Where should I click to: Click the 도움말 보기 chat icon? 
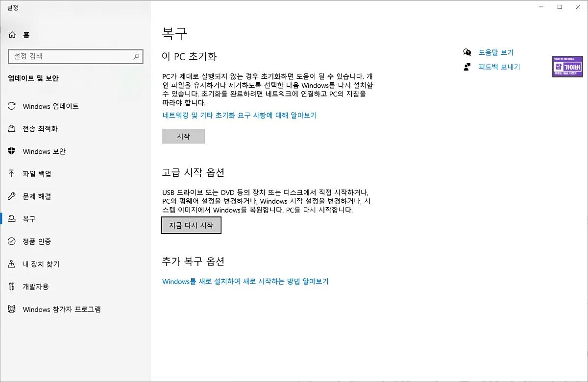[x=467, y=52]
